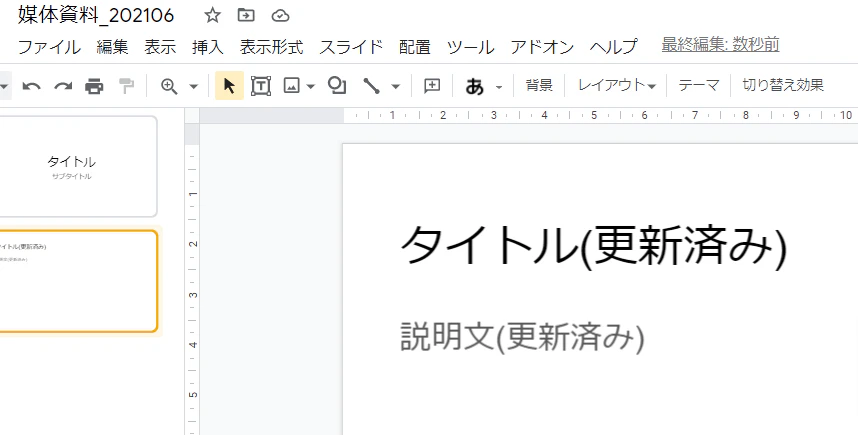858x435 pixels.
Task: Click the 切り替え効果 button
Action: [783, 85]
